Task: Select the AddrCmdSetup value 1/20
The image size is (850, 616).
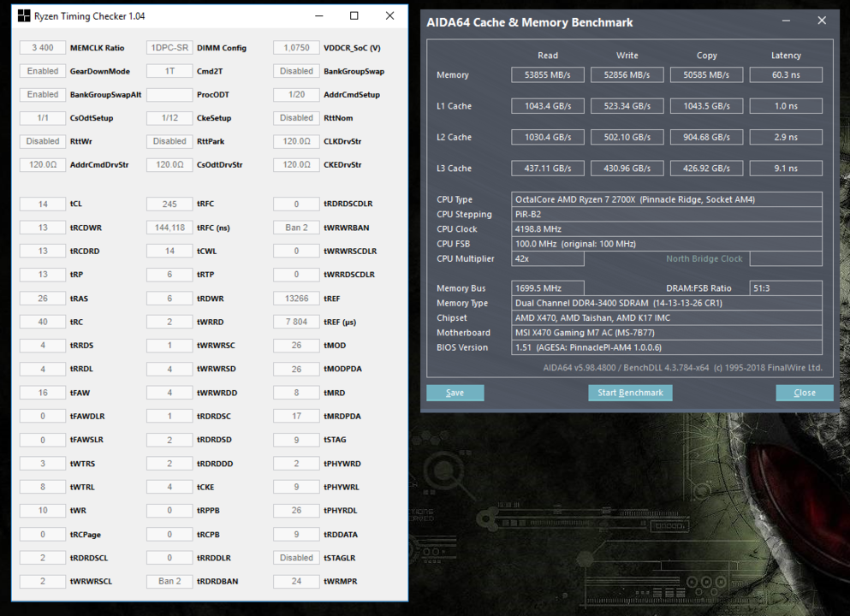Action: tap(296, 94)
